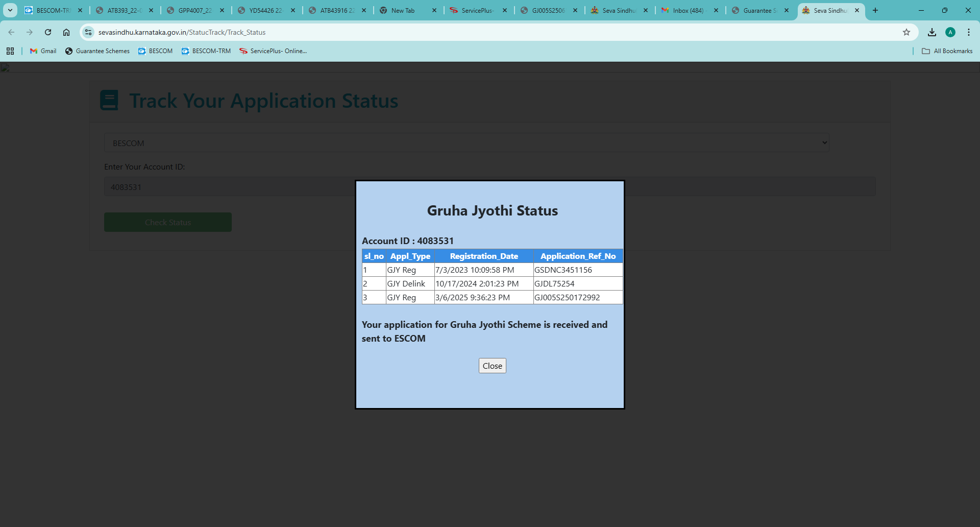Image resolution: width=980 pixels, height=527 pixels.
Task: Open the All Bookmarks folder
Action: click(x=947, y=51)
